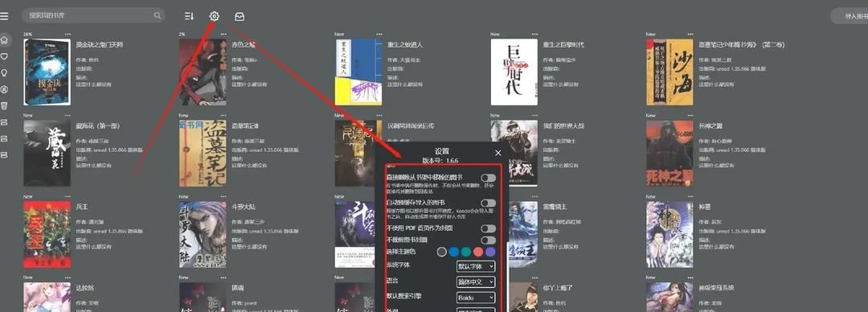Open the 默认字体 system font dropdown
Screen dimensions: 868x312
point(476,266)
